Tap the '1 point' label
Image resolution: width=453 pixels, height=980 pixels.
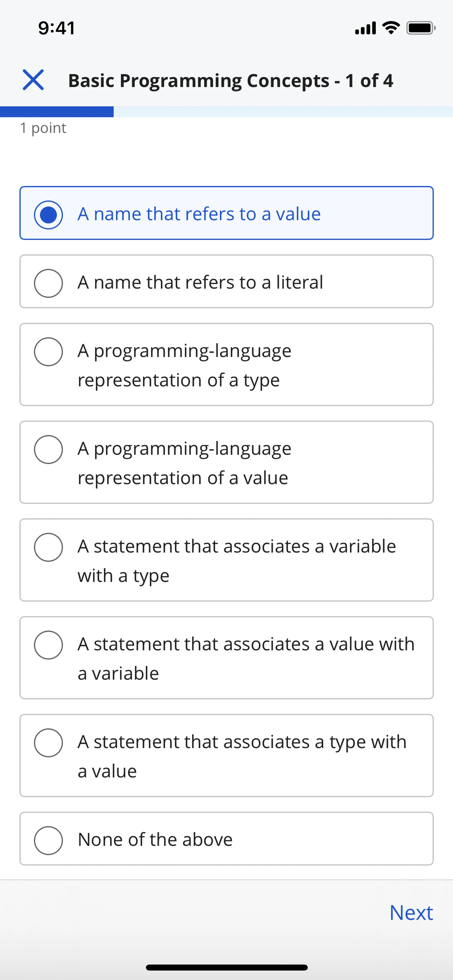pyautogui.click(x=43, y=128)
